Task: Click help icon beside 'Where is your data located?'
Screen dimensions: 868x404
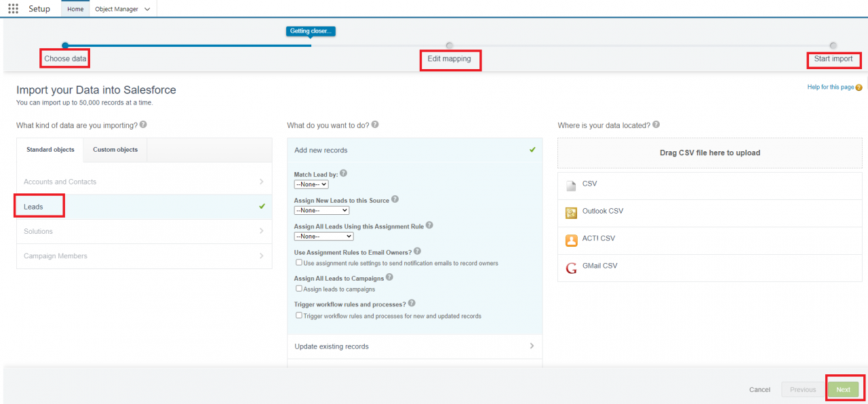Action: 656,125
